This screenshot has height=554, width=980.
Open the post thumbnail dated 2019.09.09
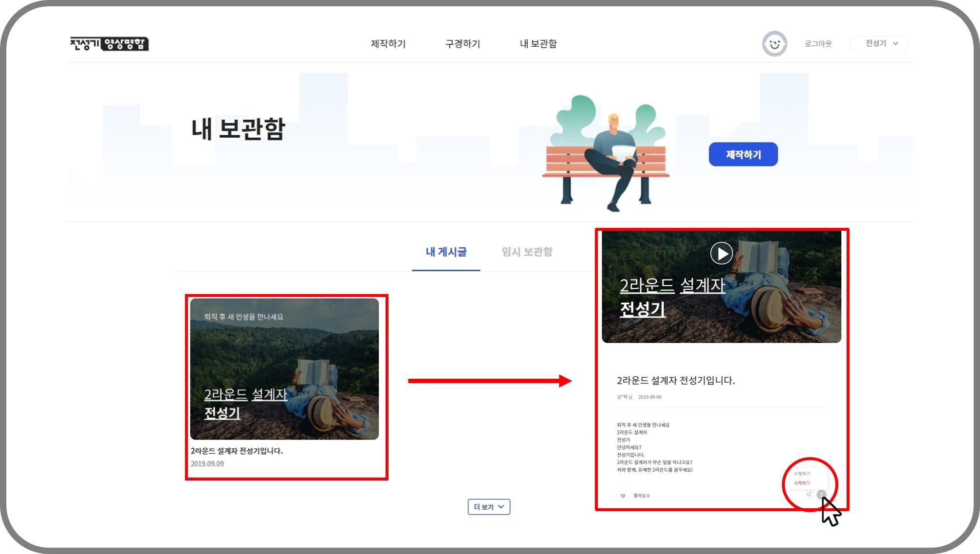coord(284,369)
